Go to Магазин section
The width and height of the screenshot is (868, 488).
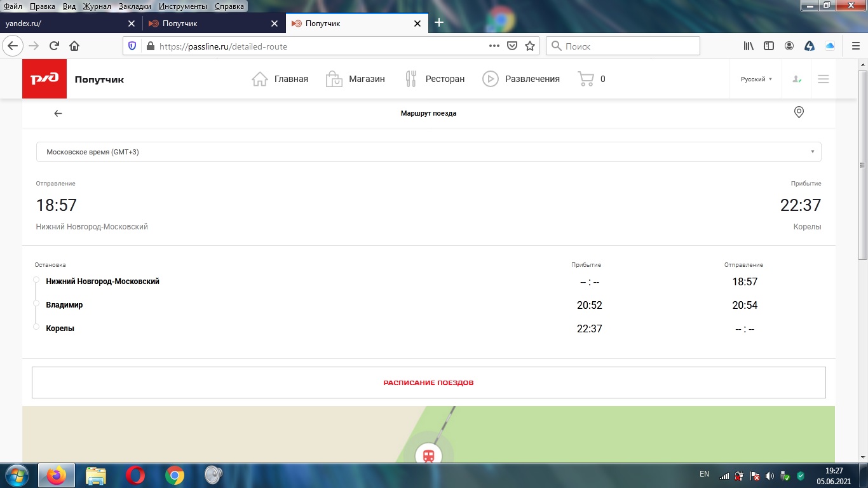click(355, 79)
